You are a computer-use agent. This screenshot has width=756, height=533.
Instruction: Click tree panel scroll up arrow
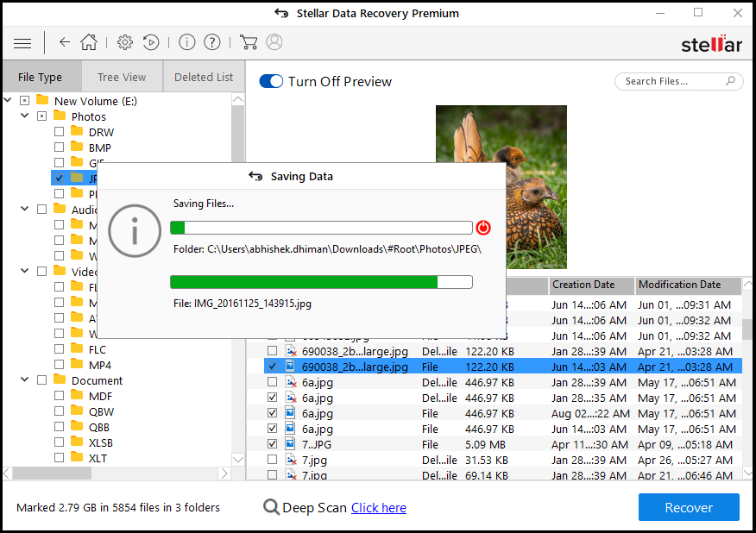tap(238, 100)
